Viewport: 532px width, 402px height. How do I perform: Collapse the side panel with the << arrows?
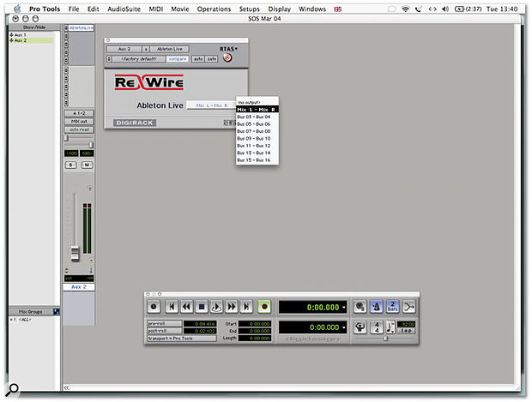pos(67,387)
